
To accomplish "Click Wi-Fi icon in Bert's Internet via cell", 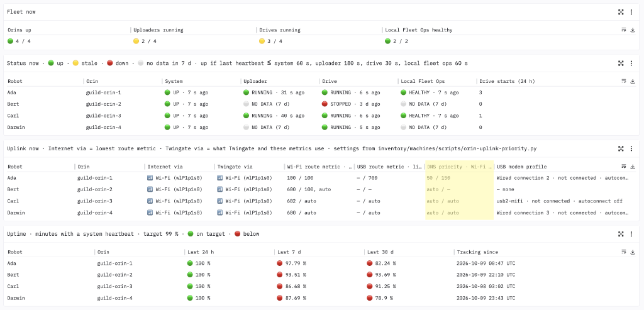I will (x=150, y=190).
